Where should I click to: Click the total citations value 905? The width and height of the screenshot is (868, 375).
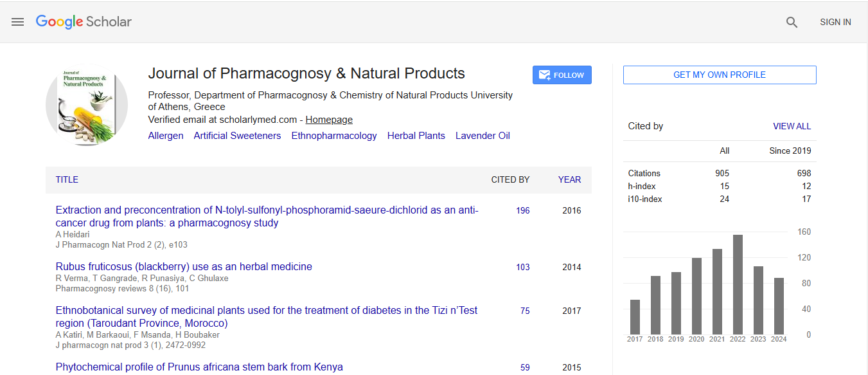point(722,173)
